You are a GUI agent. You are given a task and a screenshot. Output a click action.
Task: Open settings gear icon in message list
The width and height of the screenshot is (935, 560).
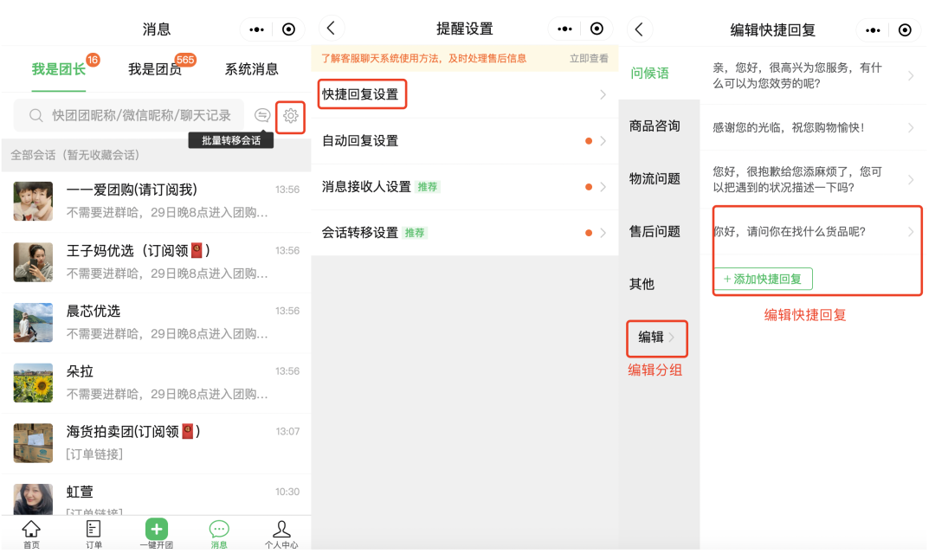291,116
